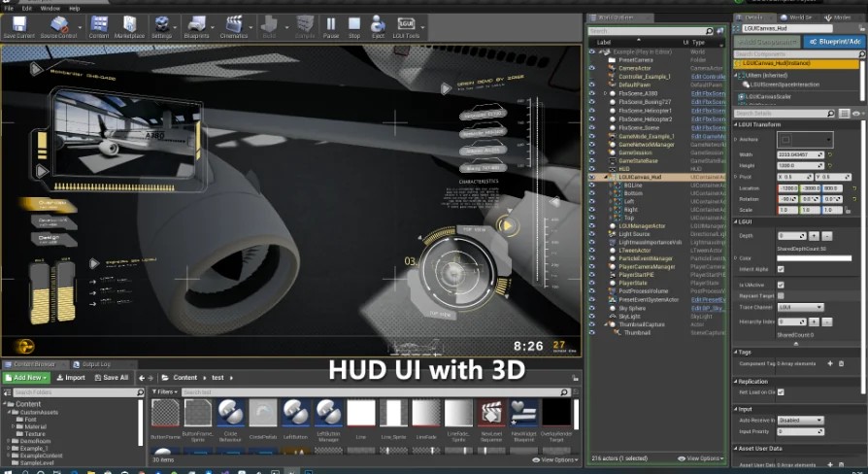Open Edit Controller link for Controller_Example_1
The height and width of the screenshot is (474, 868).
click(708, 77)
